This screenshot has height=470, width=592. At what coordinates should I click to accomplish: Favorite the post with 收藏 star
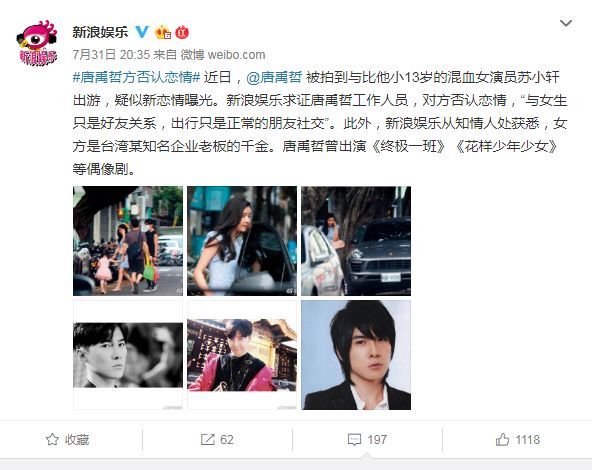(x=68, y=439)
